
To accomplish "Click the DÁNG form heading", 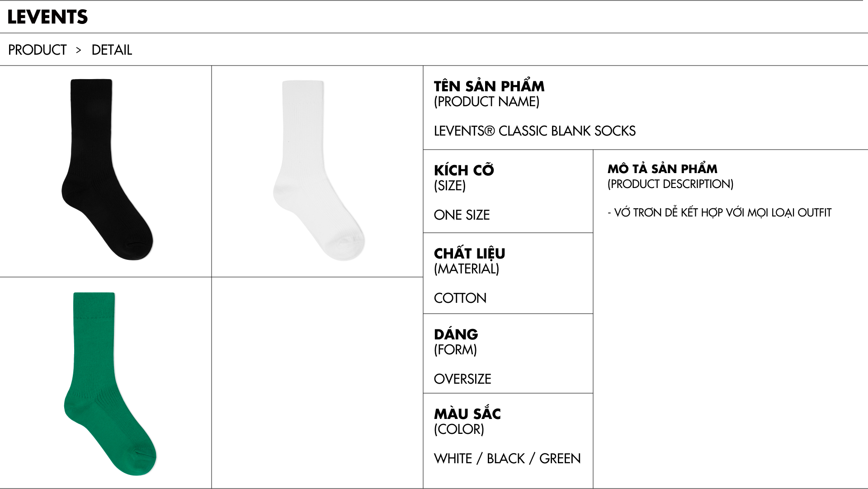I will [456, 334].
